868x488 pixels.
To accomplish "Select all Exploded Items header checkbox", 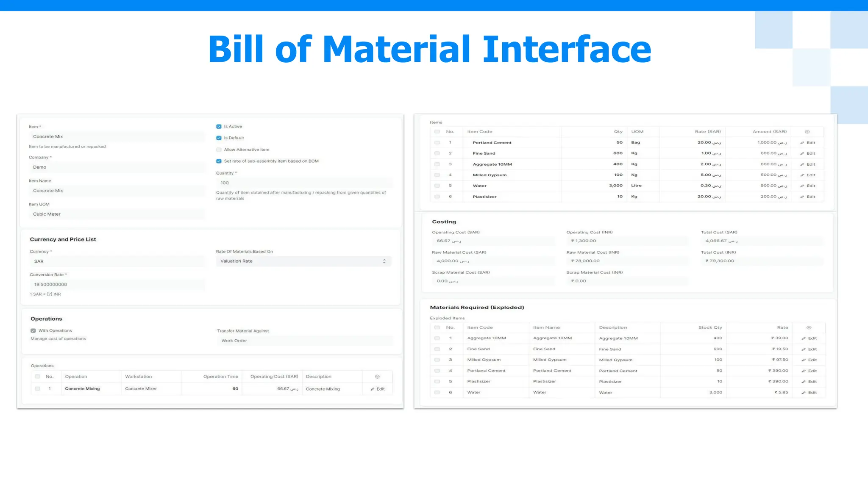I will point(437,327).
